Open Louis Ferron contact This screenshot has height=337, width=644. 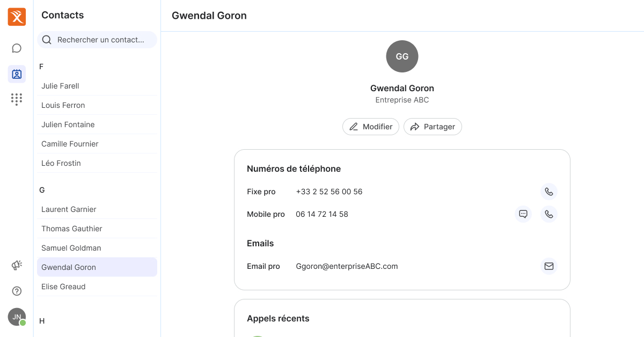[x=63, y=105]
